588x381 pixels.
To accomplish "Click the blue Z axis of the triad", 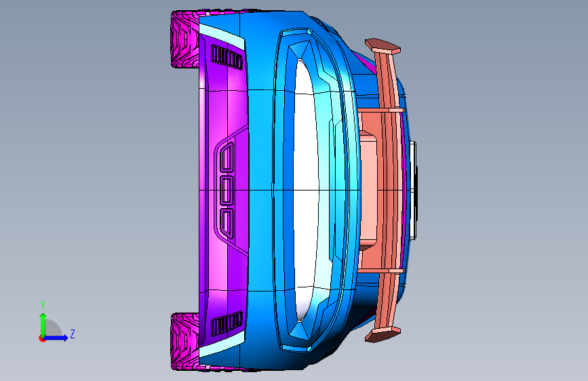I will pyautogui.click(x=56, y=338).
